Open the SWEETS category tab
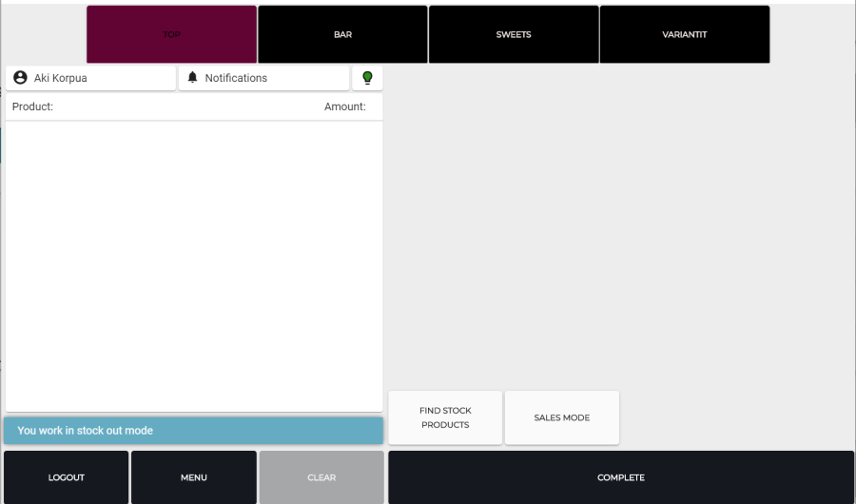856x504 pixels. coord(514,35)
